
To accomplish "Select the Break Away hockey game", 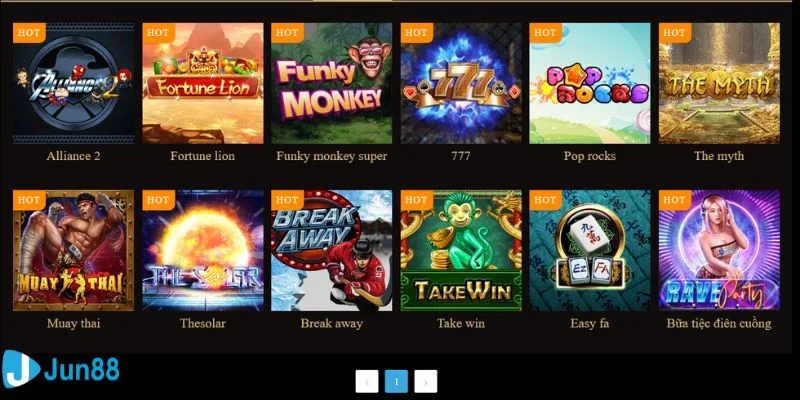I will [x=332, y=251].
